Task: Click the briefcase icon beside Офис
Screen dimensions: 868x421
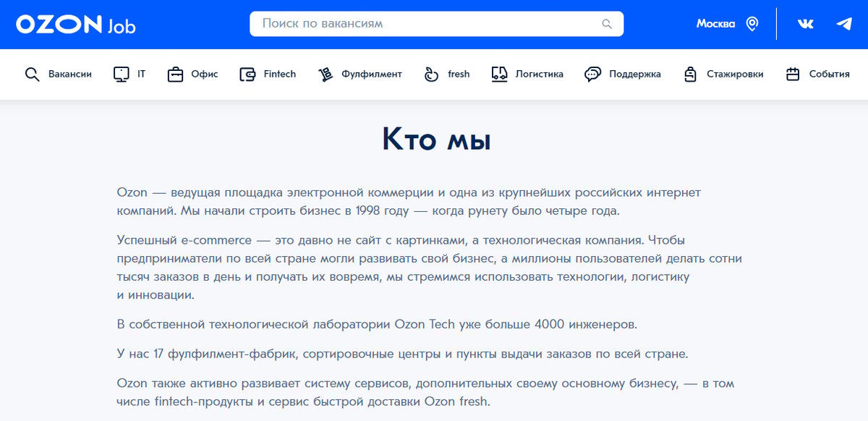Action: click(x=175, y=74)
